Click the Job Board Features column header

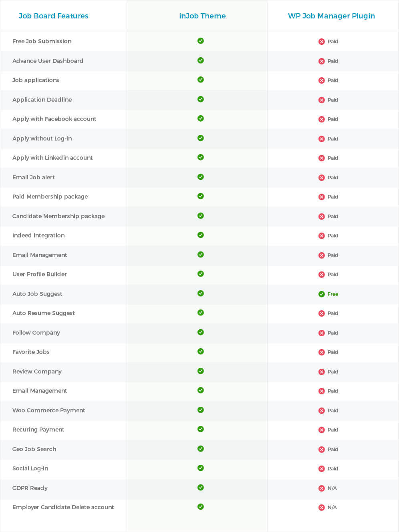pyautogui.click(x=54, y=16)
